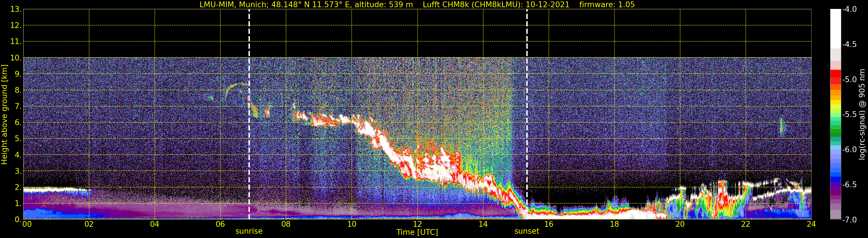
Task: Click the time axis tick label '16'
Action: (549, 224)
